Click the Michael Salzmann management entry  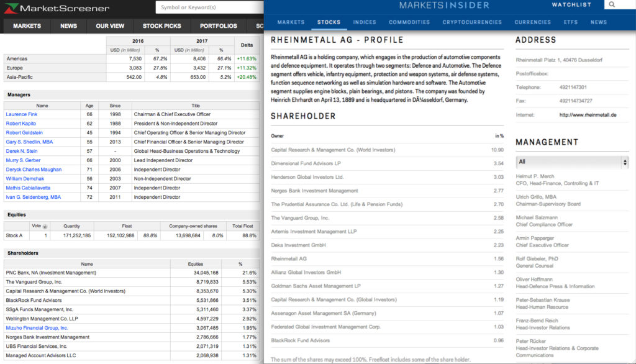544,221
